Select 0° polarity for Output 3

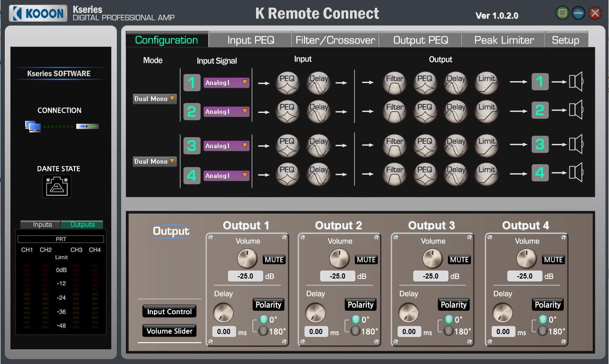pos(448,319)
